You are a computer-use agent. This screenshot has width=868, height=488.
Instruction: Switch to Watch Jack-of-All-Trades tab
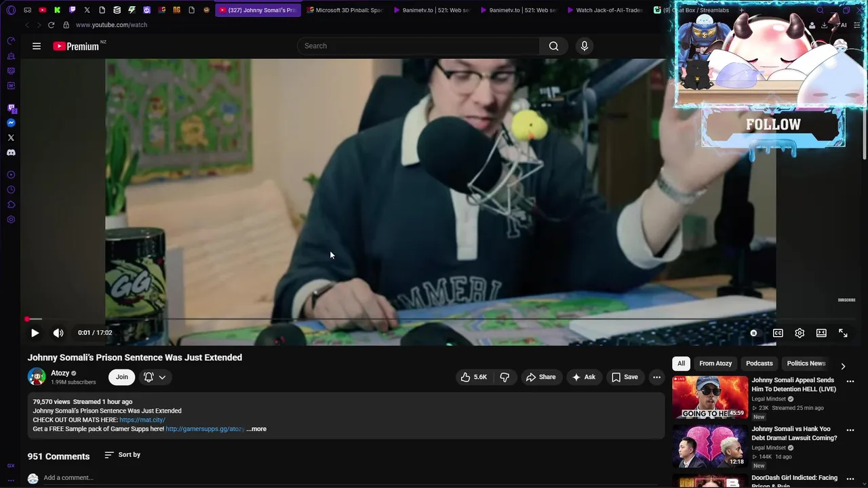605,10
